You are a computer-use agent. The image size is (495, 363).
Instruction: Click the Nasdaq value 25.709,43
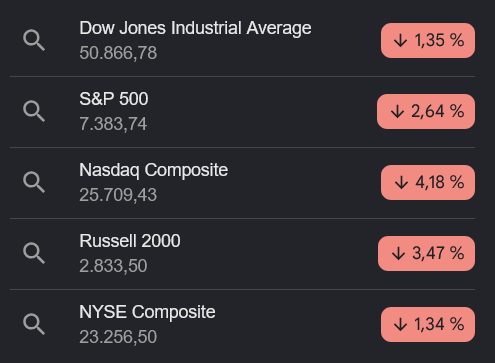[118, 195]
